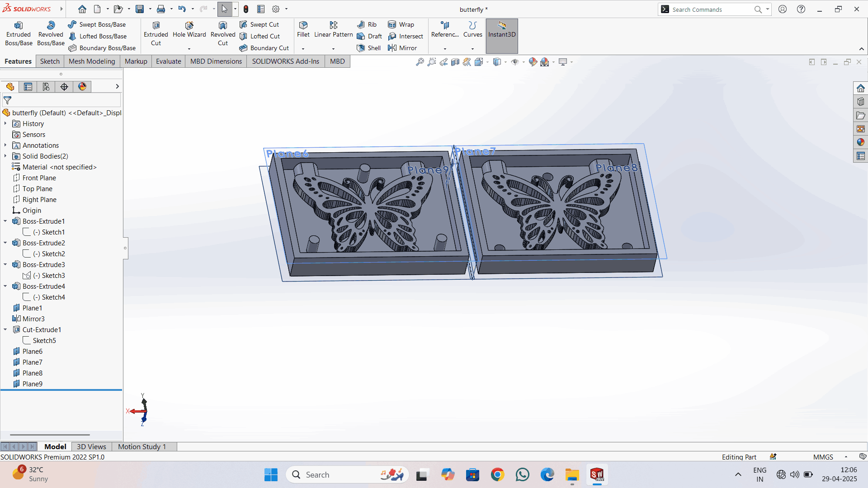Open the Hole Wizard tool
Image resolution: width=868 pixels, height=488 pixels.
[189, 30]
